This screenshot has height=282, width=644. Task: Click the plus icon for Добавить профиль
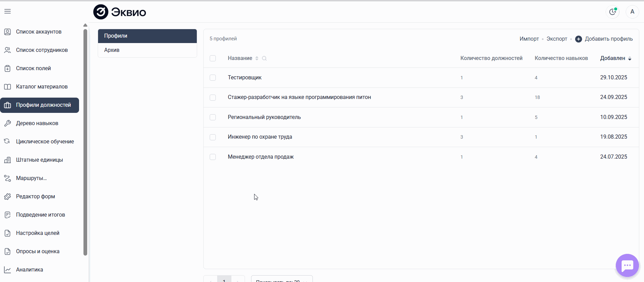[x=579, y=39]
